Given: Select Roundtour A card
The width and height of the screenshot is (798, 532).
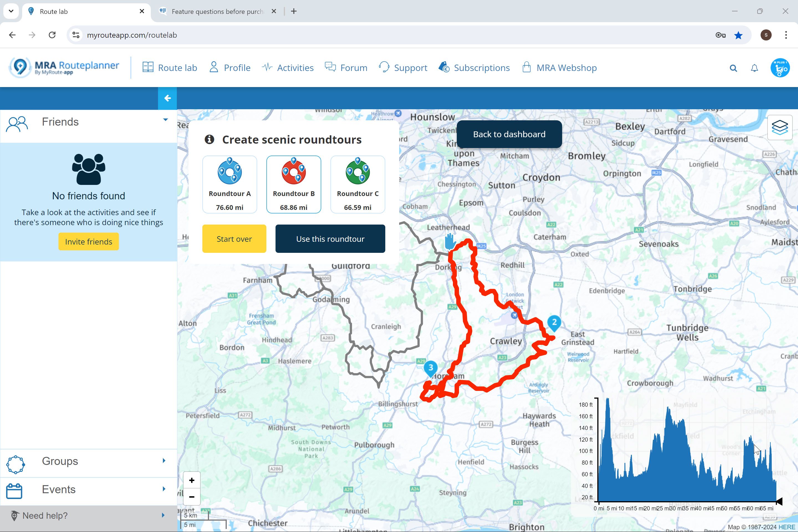Looking at the screenshot, I should point(230,185).
